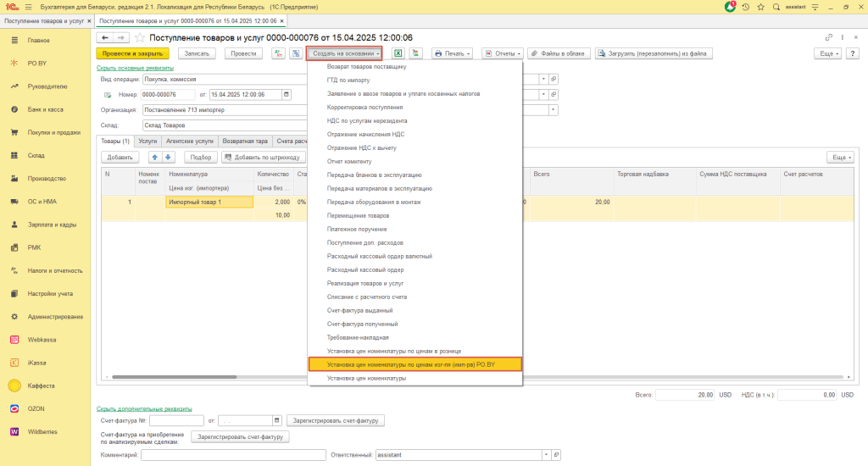The height and width of the screenshot is (466, 868).
Task: Open Webkassa section in sidebar
Action: pos(42,340)
